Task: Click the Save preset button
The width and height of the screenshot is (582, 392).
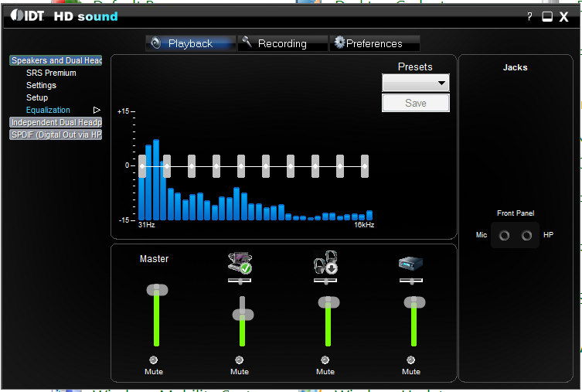Action: (416, 103)
